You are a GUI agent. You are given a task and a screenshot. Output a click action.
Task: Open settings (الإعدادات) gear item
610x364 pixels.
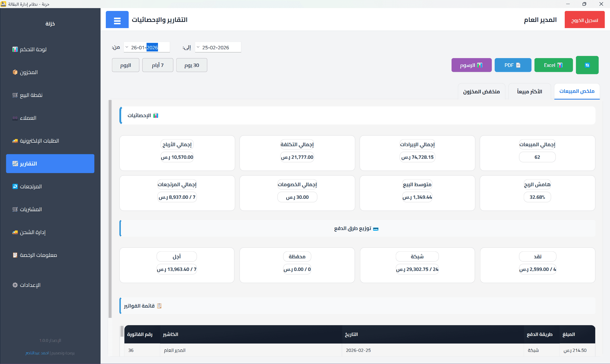pyautogui.click(x=30, y=285)
